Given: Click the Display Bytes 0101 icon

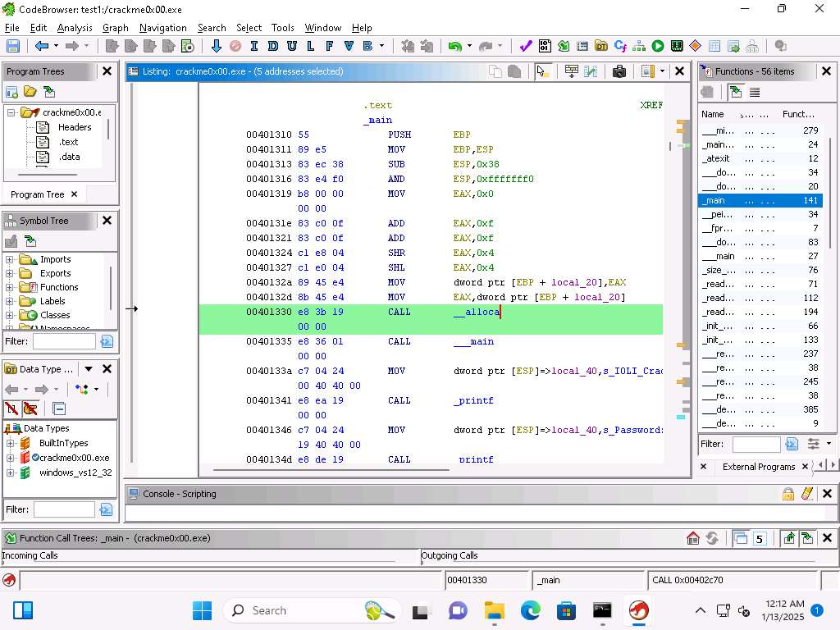Looking at the screenshot, I should 545,46.
